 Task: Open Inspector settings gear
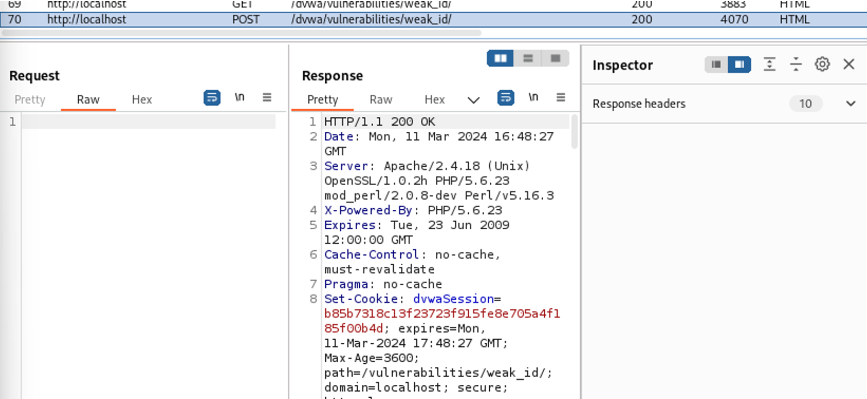822,65
